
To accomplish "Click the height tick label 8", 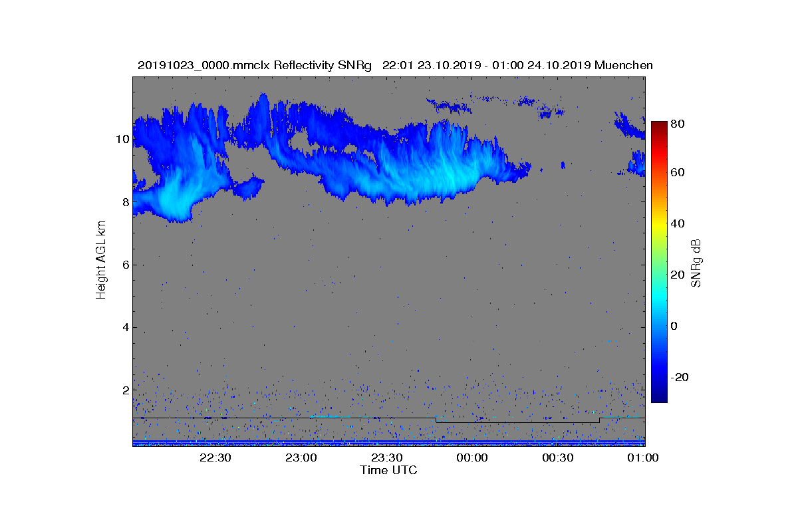I will coord(124,201).
